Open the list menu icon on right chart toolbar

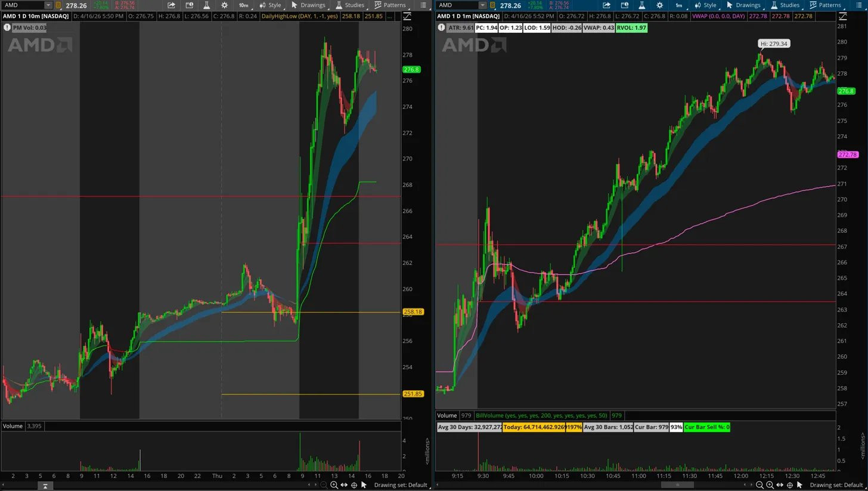[858, 5]
